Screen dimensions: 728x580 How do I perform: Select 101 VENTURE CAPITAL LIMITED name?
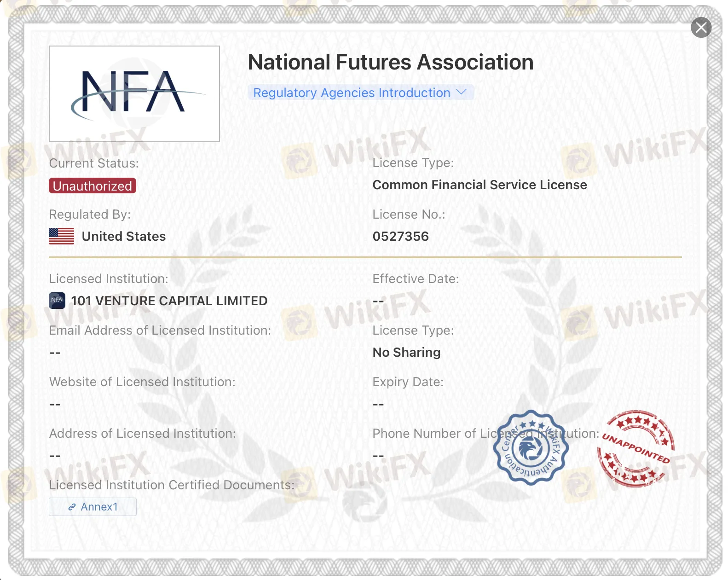coord(169,301)
